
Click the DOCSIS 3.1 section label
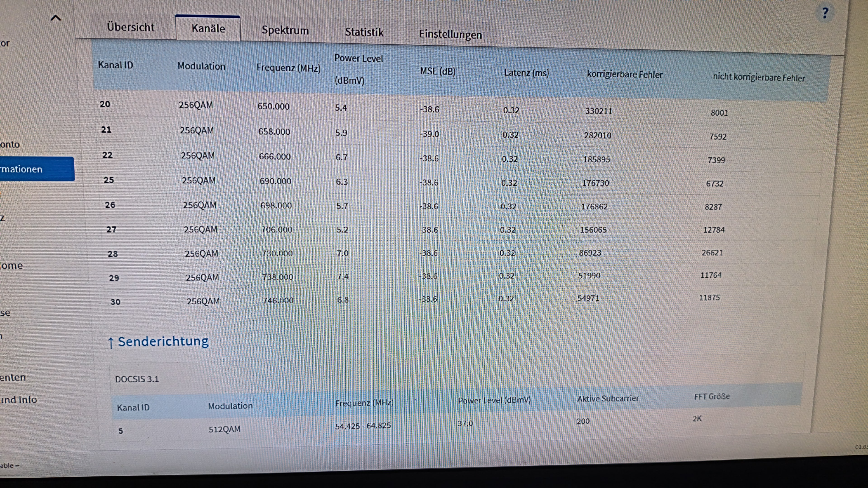click(x=137, y=379)
